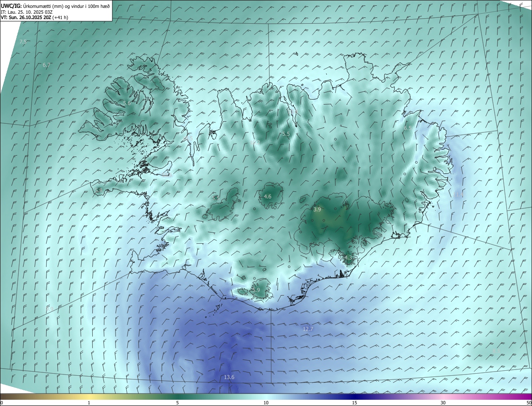Select the 7.5 value in the northwest corner
The height and width of the screenshot is (406, 532).
tap(23, 42)
